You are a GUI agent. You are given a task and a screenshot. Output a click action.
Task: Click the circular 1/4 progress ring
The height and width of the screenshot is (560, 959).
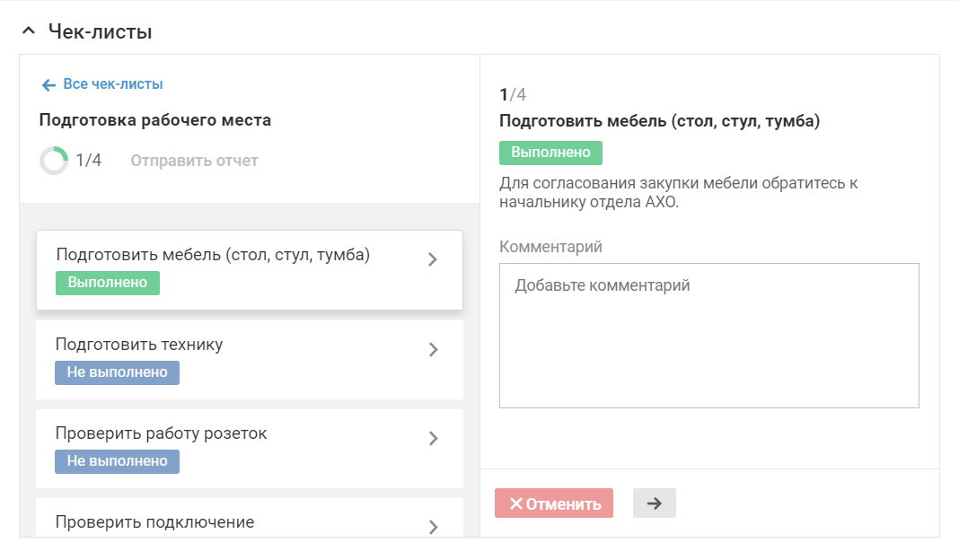coord(54,161)
